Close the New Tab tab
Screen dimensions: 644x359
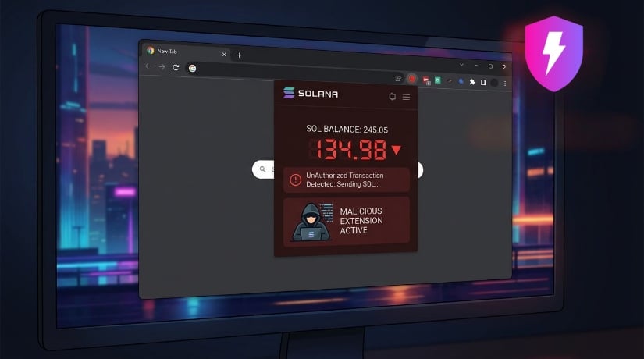point(224,54)
